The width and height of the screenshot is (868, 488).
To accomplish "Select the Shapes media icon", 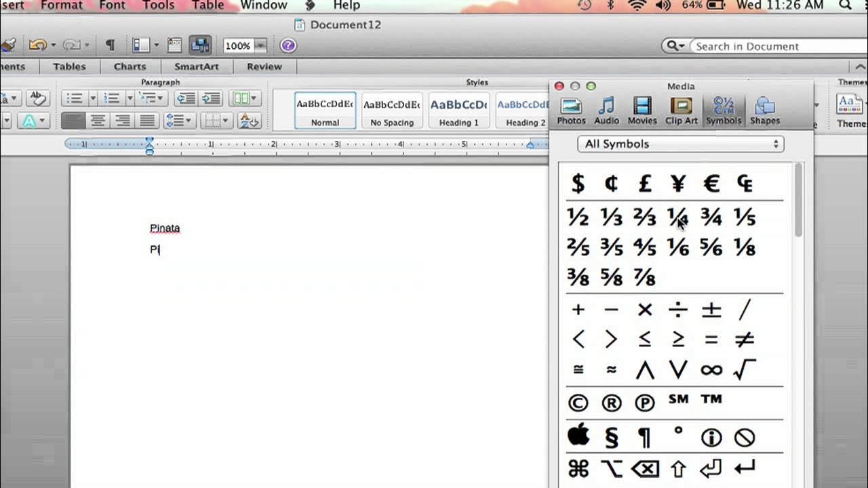I will tap(765, 111).
